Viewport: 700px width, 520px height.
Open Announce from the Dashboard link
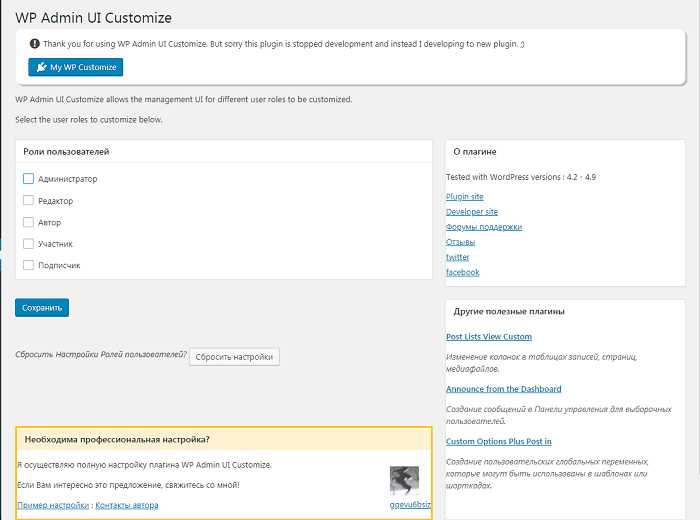click(504, 389)
